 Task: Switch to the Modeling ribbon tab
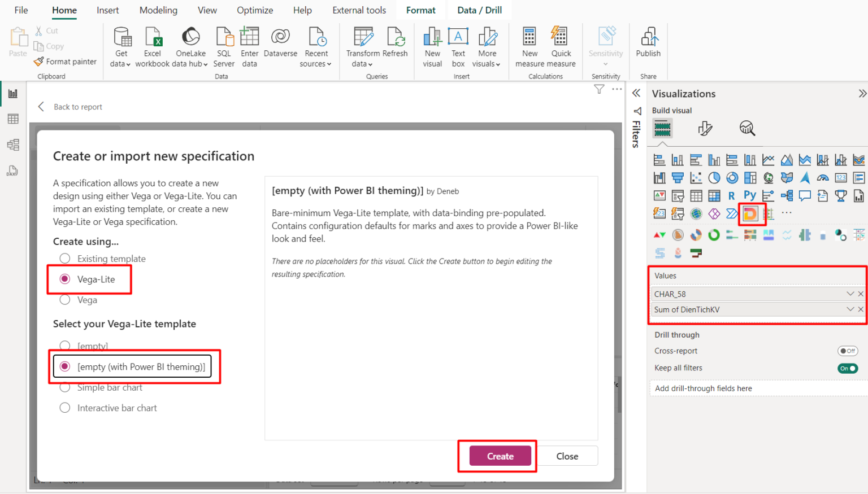point(158,10)
